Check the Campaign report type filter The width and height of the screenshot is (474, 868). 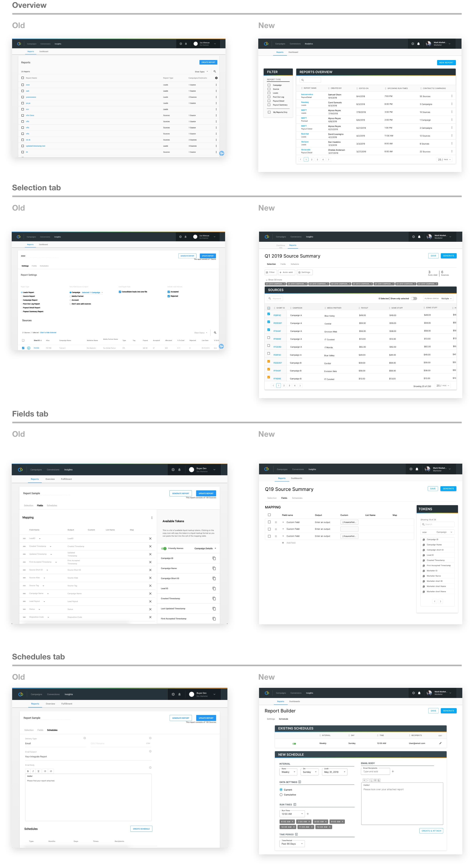[269, 85]
